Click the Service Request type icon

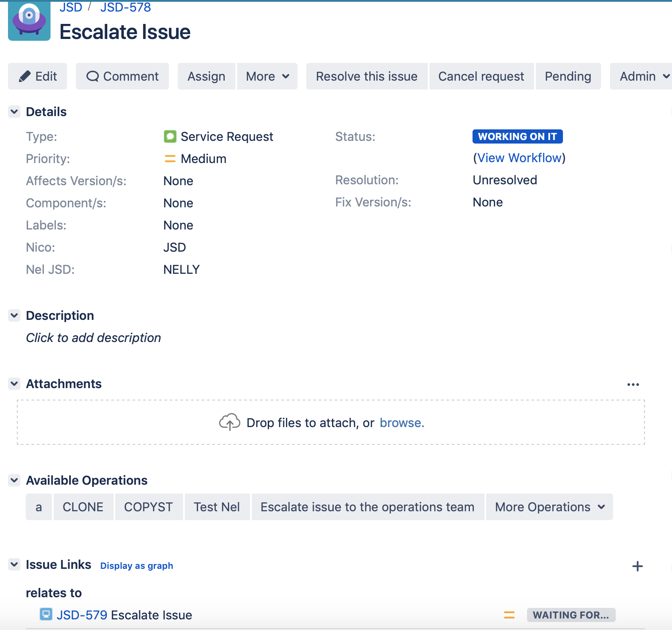coord(170,136)
